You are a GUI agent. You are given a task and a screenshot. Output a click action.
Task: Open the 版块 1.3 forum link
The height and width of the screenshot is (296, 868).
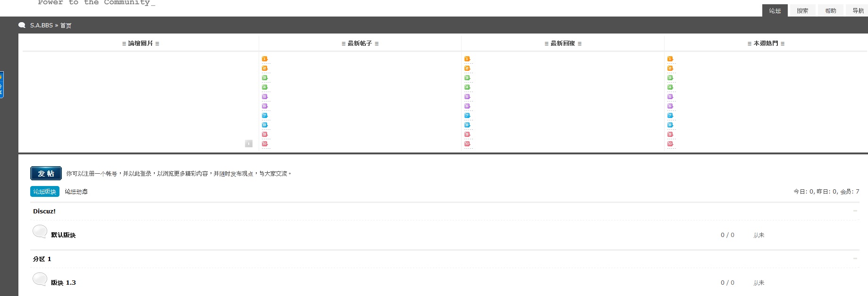(63, 283)
